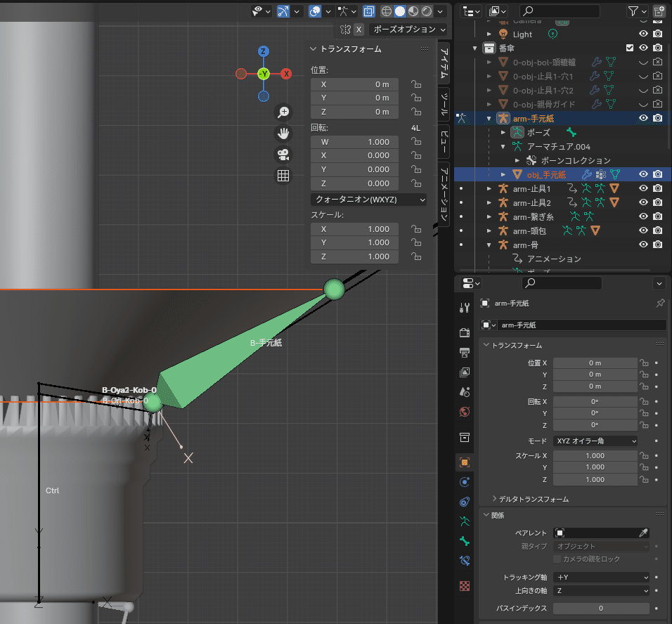This screenshot has width=672, height=624.
Task: Toggle X-ray display in viewport header
Action: 368,11
